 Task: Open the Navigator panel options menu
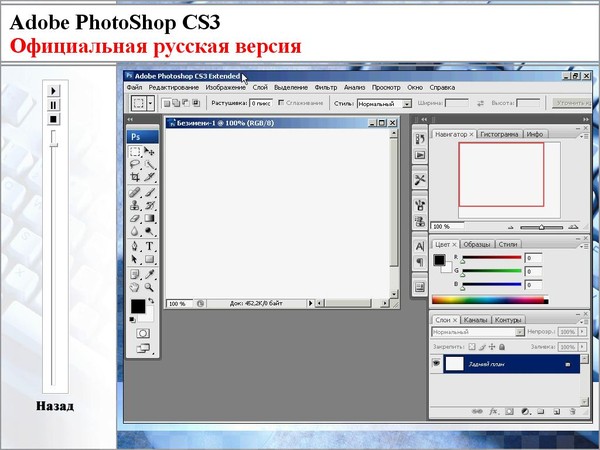(585, 136)
